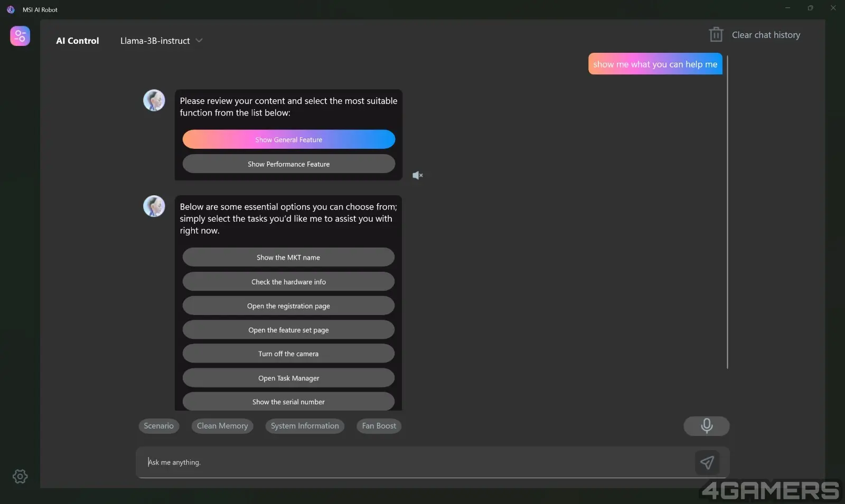Expand the Llama-3B-instruct model dropdown
845x504 pixels.
pyautogui.click(x=162, y=41)
